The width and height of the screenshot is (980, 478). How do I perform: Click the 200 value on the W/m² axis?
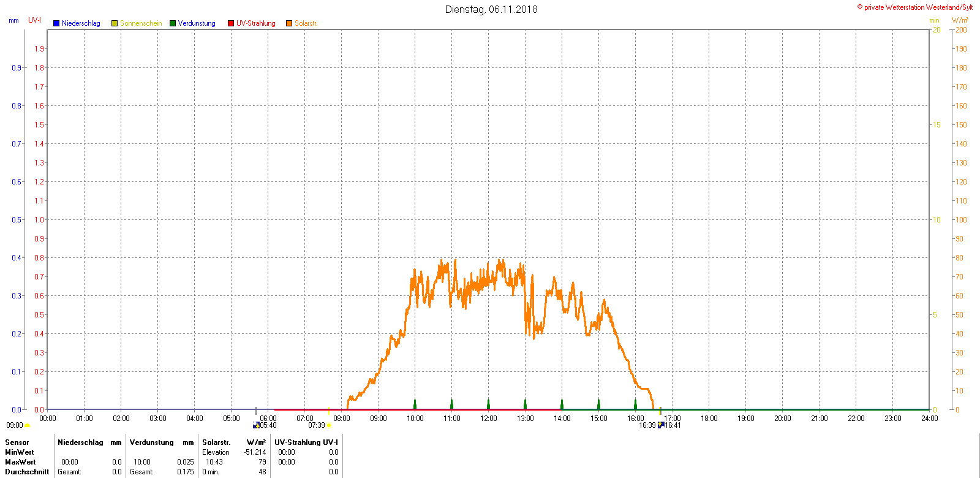[962, 30]
